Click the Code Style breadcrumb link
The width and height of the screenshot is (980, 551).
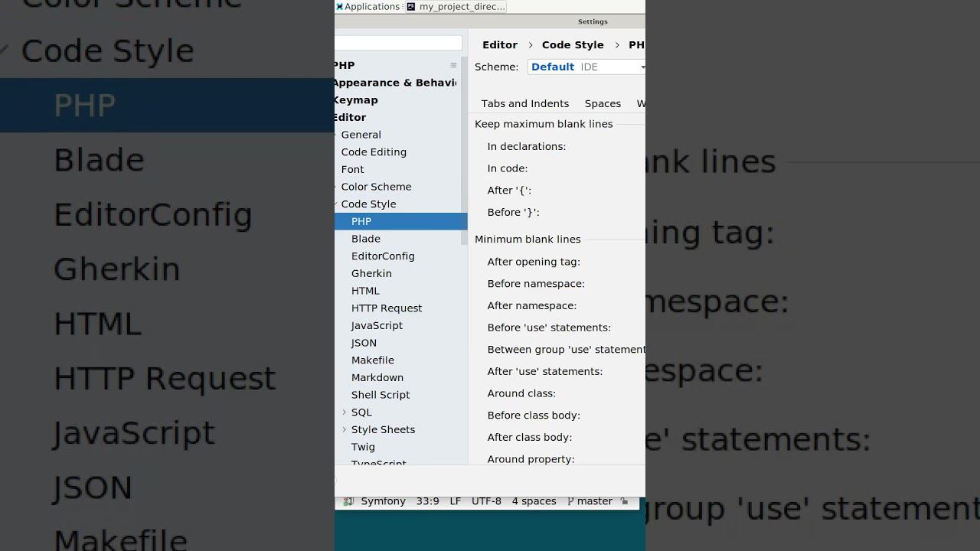pyautogui.click(x=573, y=45)
